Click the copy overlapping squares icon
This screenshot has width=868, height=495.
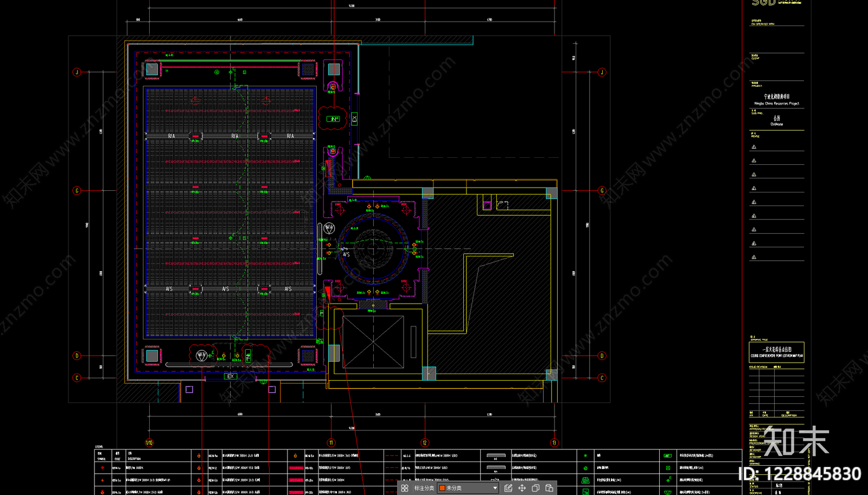tap(535, 488)
